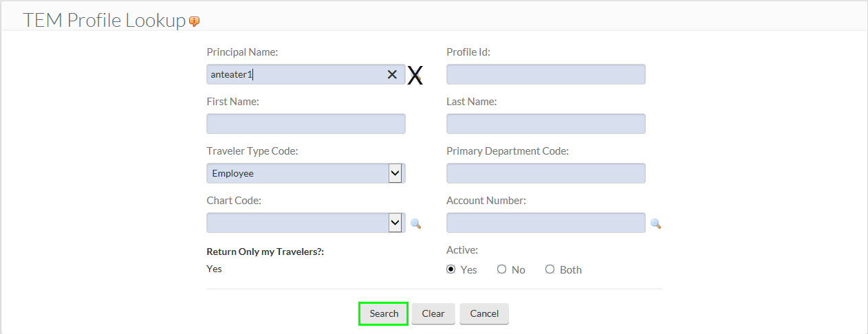The width and height of the screenshot is (868, 334).
Task: Click the Cancel button
Action: 484,313
